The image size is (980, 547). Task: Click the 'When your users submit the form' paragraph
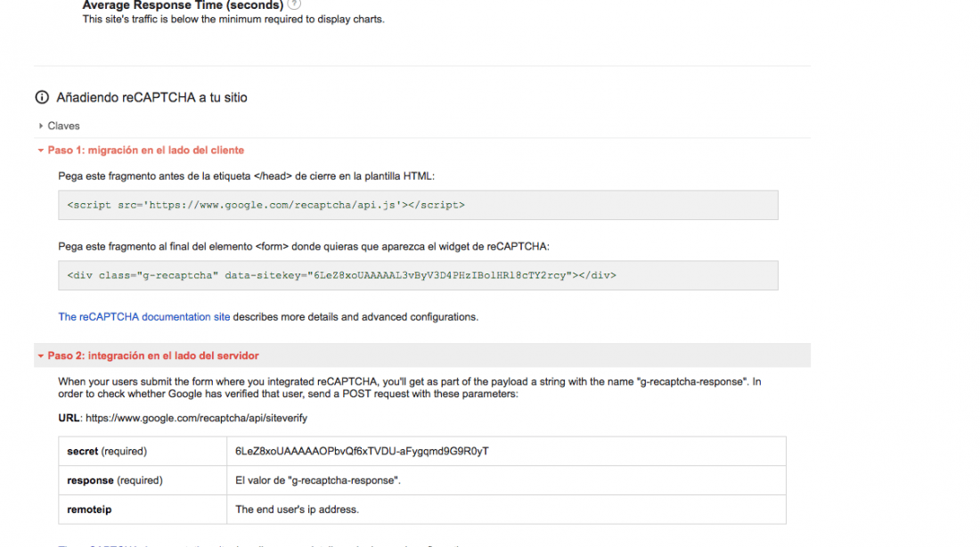tap(410, 388)
